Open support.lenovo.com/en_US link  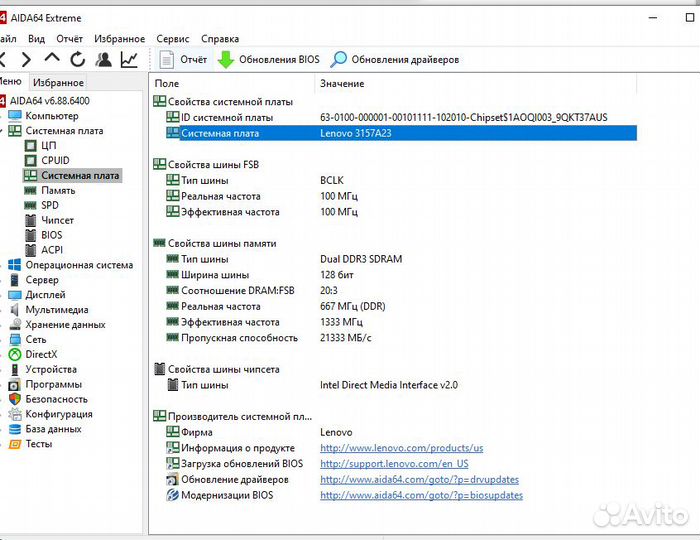394,464
